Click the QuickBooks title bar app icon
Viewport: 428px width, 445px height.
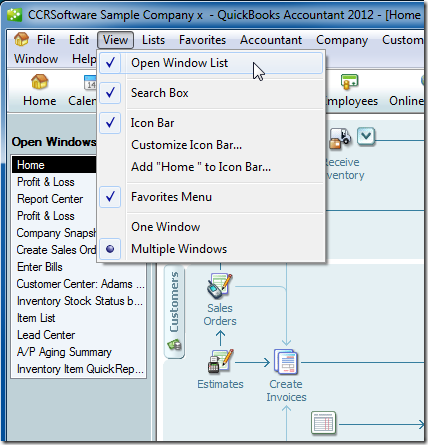click(14, 15)
